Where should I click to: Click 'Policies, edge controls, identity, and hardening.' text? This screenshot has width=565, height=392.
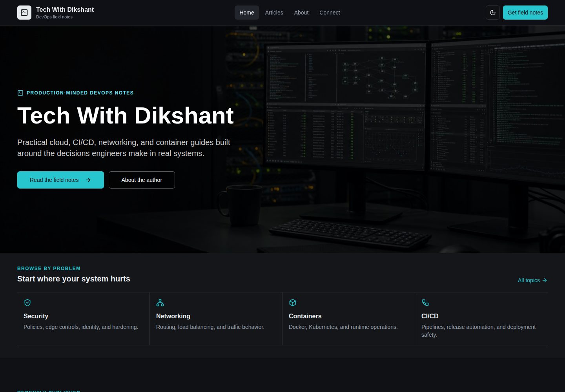point(81,327)
